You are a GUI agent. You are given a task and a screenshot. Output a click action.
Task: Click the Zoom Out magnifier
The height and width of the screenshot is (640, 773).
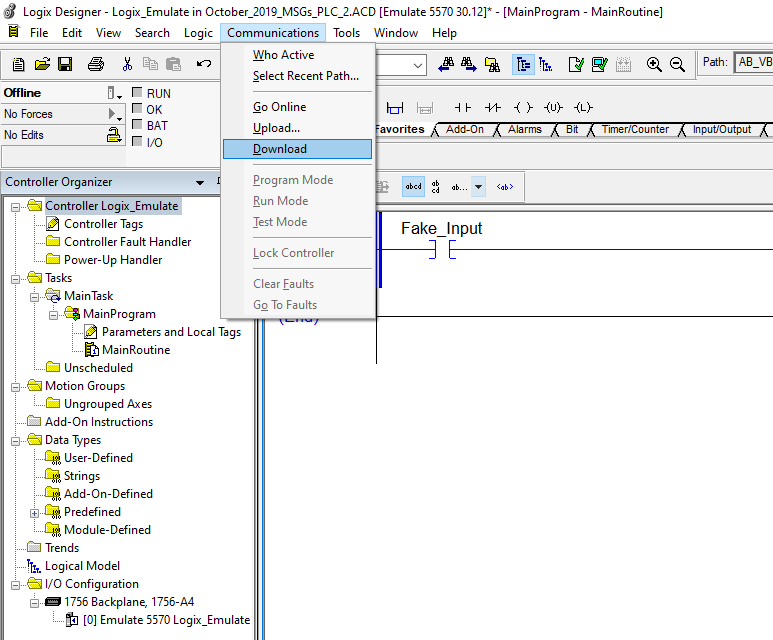677,65
